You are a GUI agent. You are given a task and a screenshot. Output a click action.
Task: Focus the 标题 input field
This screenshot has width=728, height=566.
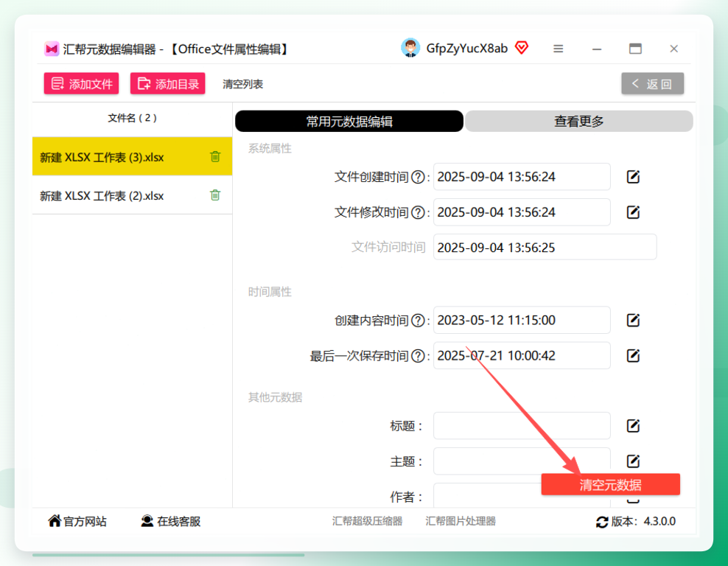[522, 426]
